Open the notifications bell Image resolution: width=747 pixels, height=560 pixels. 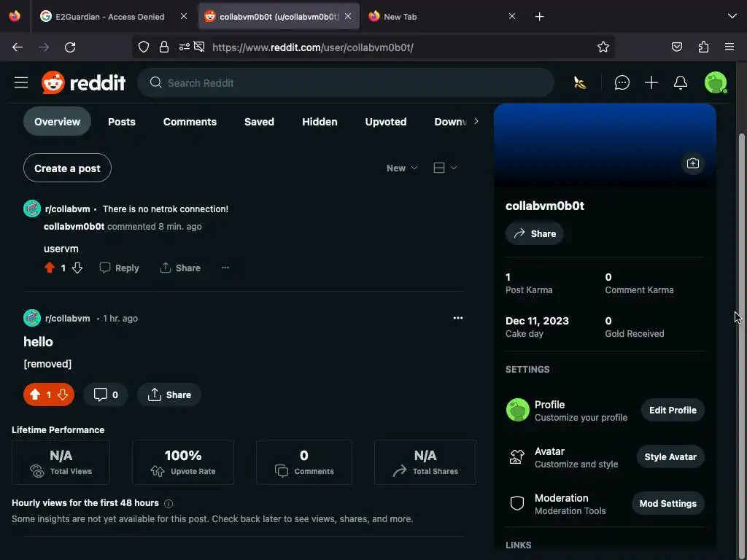tap(681, 83)
